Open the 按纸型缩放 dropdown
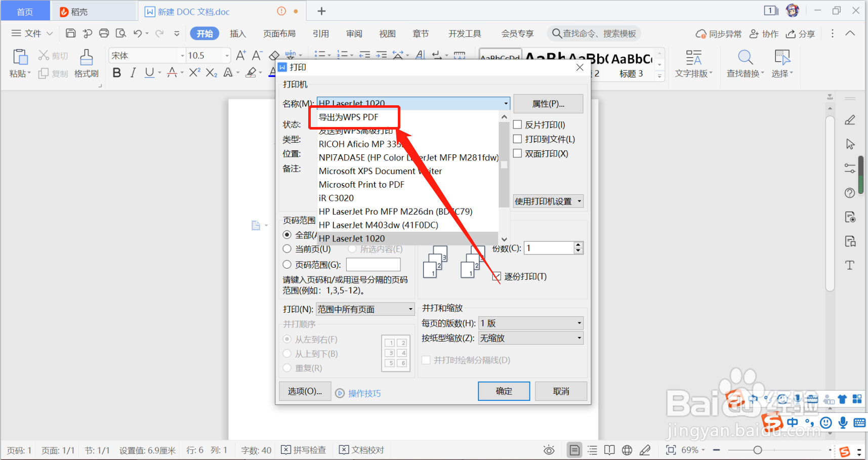This screenshot has width=868, height=460. 531,338
